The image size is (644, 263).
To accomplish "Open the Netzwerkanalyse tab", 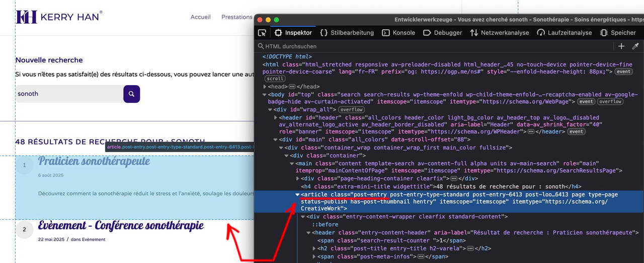I will pos(500,33).
